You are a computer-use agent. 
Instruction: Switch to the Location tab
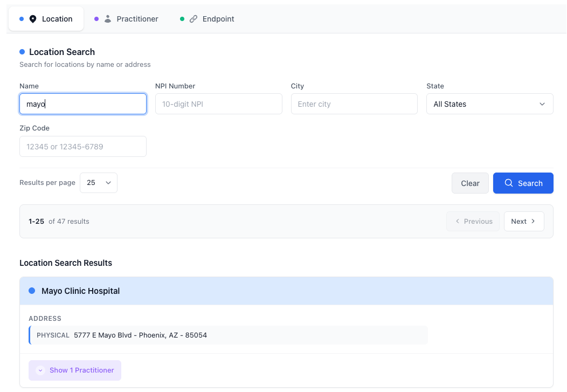coord(46,19)
